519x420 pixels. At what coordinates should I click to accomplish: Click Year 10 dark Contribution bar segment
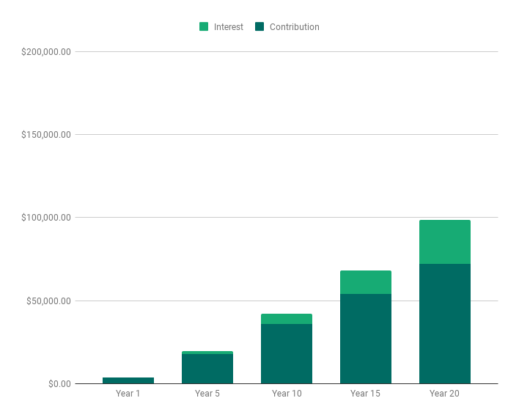pos(287,354)
